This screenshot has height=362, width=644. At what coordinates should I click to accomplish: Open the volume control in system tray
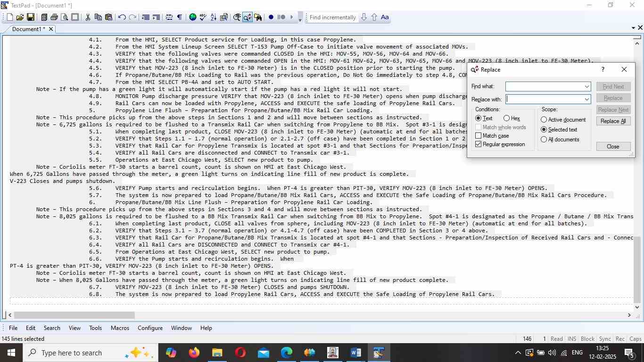point(551,353)
